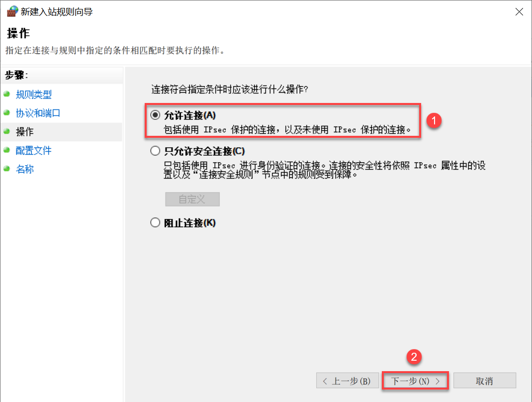
Task: Click green bullet beside 协议和端口 step
Action: [6, 113]
